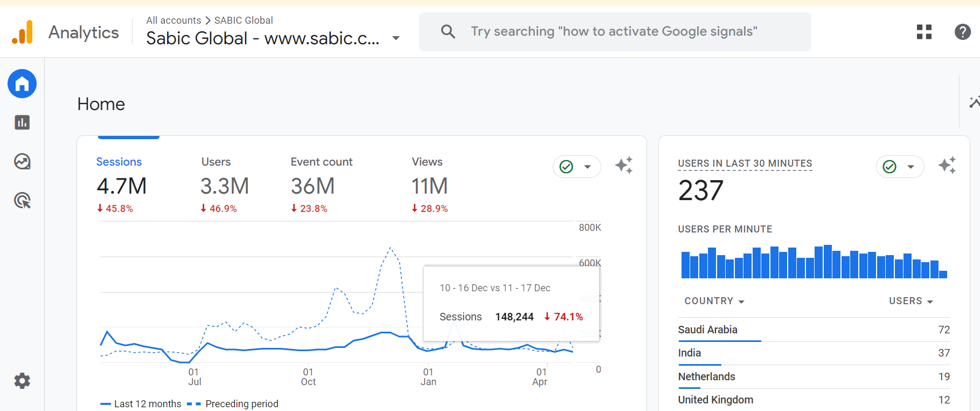Image resolution: width=980 pixels, height=411 pixels.
Task: Open Admin settings gear icon
Action: pyautogui.click(x=22, y=381)
